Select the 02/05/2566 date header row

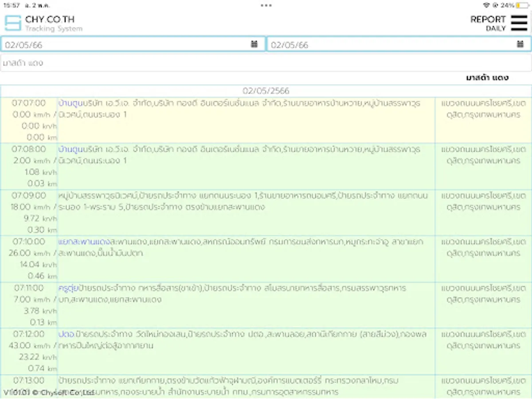pyautogui.click(x=266, y=91)
